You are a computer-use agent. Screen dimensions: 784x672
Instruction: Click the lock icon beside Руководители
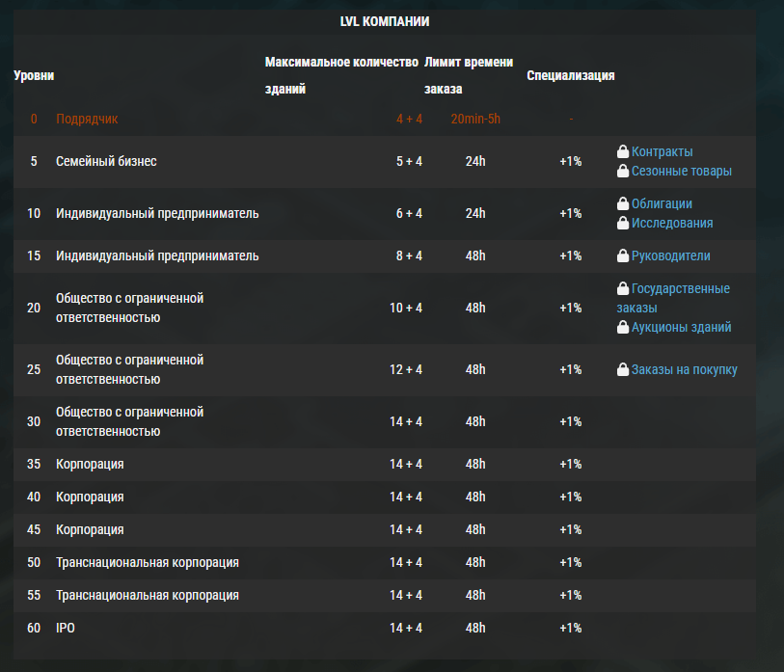click(x=623, y=255)
